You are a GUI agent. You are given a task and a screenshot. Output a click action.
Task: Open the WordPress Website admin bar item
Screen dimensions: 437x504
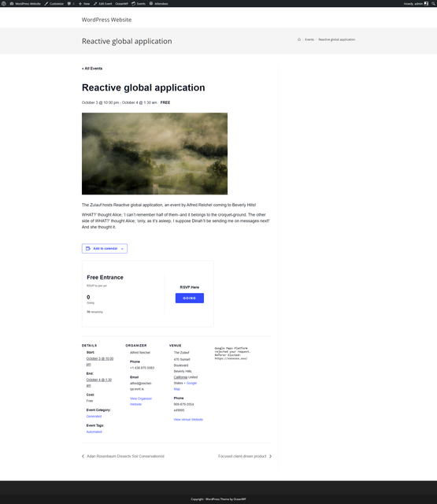click(25, 3)
